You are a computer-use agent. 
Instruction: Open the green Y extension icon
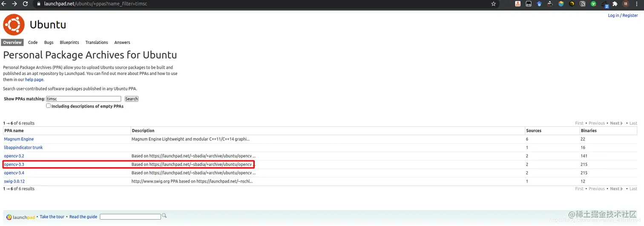click(x=593, y=4)
